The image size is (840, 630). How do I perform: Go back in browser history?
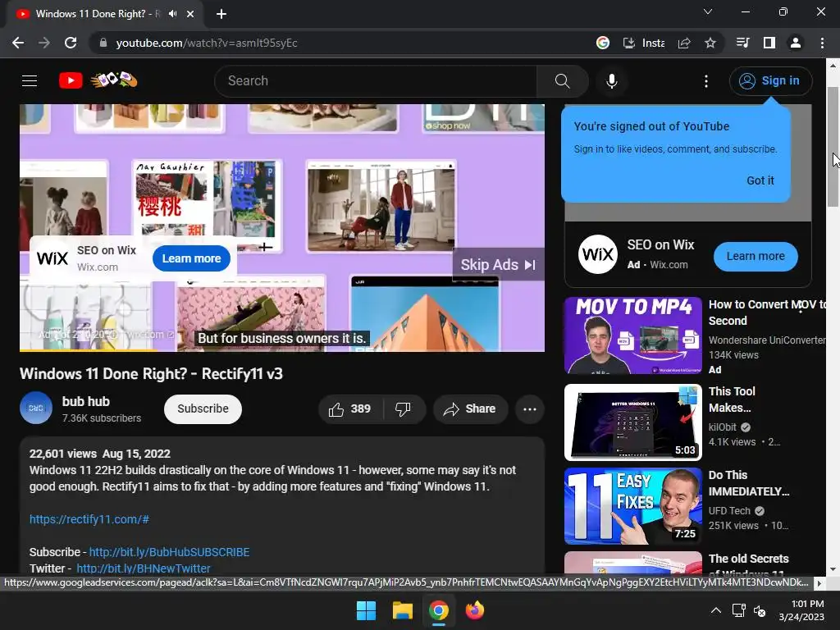(18, 43)
